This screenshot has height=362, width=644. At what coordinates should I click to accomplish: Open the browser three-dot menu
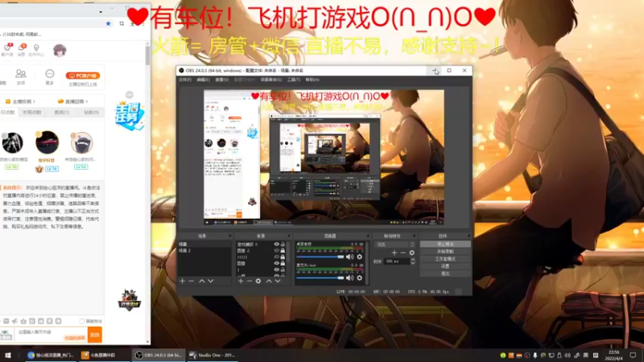[143, 23]
